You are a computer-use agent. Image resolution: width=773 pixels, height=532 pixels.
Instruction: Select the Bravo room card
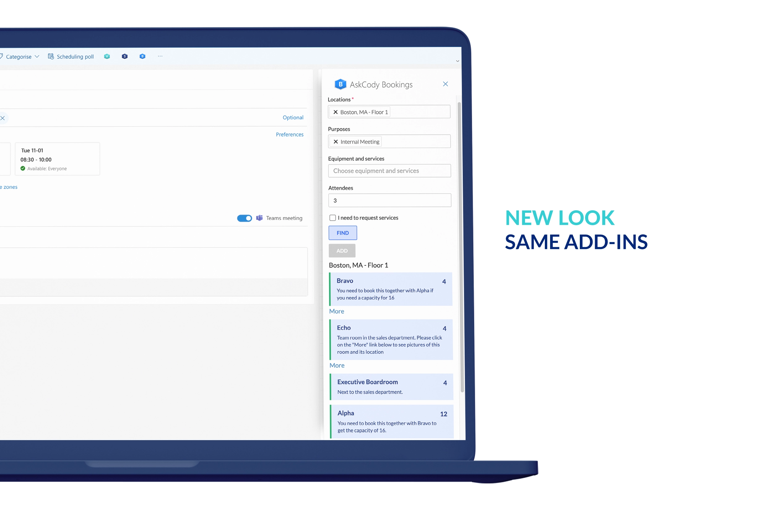390,289
